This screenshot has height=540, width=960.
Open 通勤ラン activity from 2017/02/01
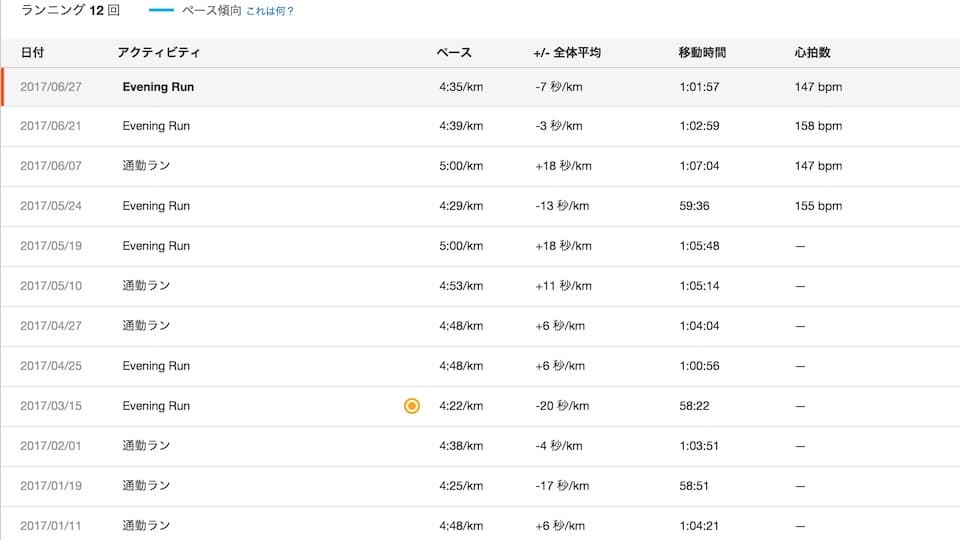click(146, 446)
